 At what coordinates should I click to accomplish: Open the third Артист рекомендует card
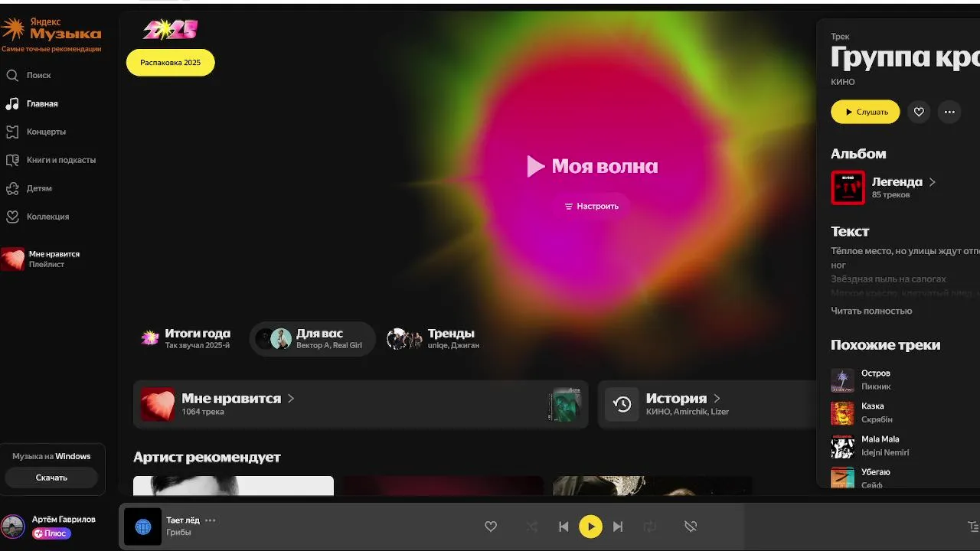[x=652, y=486]
